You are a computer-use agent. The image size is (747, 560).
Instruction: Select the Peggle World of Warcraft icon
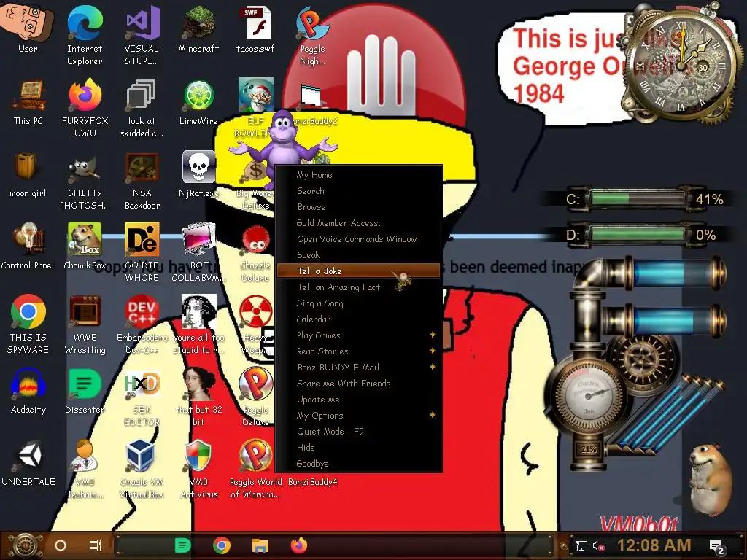click(255, 470)
